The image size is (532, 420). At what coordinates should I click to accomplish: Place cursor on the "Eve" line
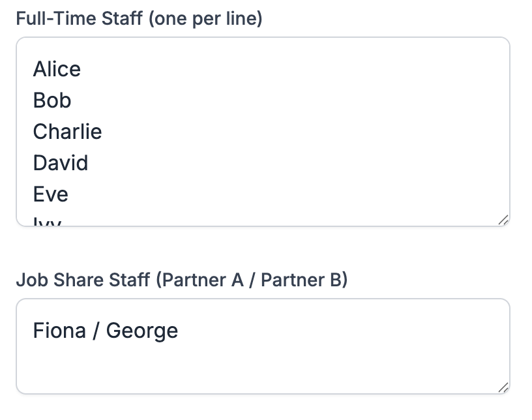(51, 194)
